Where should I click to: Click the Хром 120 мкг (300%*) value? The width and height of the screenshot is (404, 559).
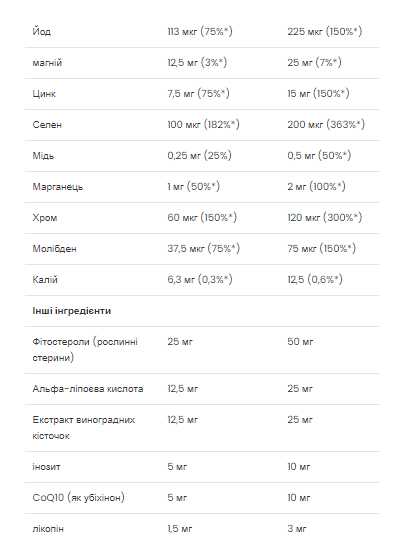click(x=324, y=217)
